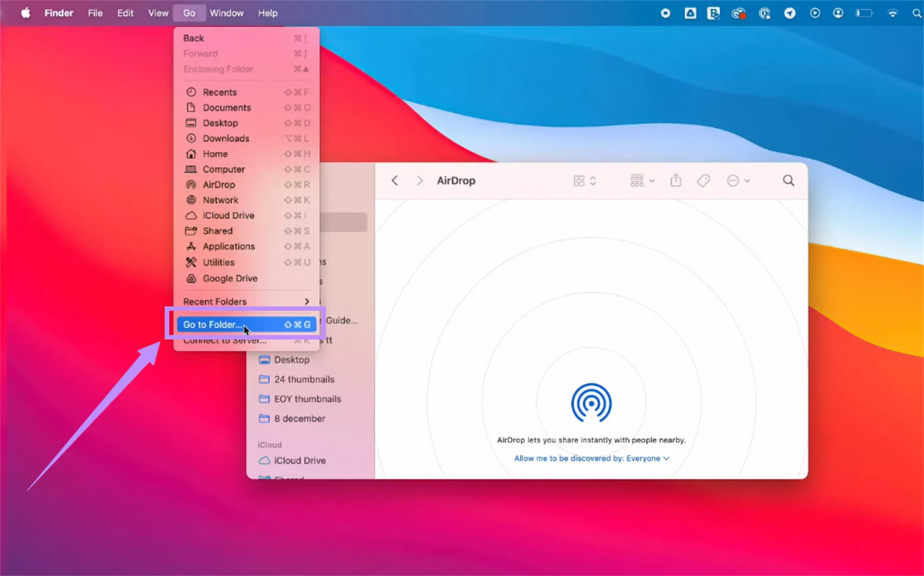The image size is (924, 576).
Task: Select Go to Folder in the Go menu
Action: [211, 324]
